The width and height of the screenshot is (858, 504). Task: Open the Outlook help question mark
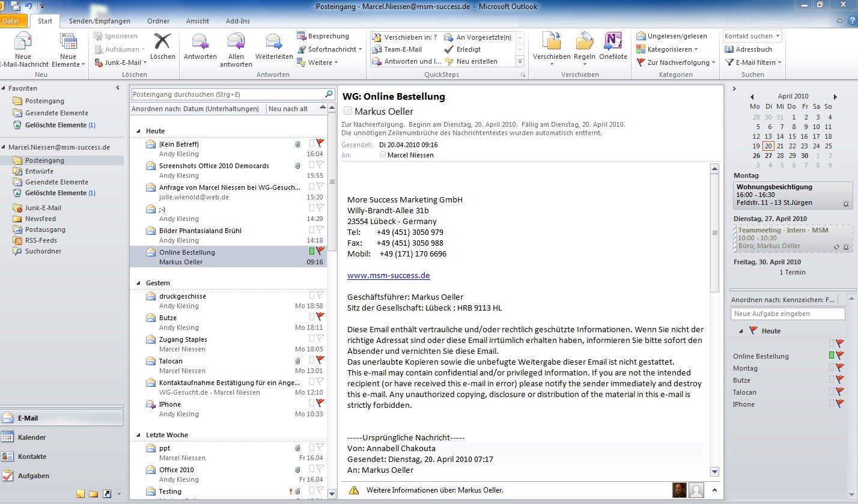[851, 21]
